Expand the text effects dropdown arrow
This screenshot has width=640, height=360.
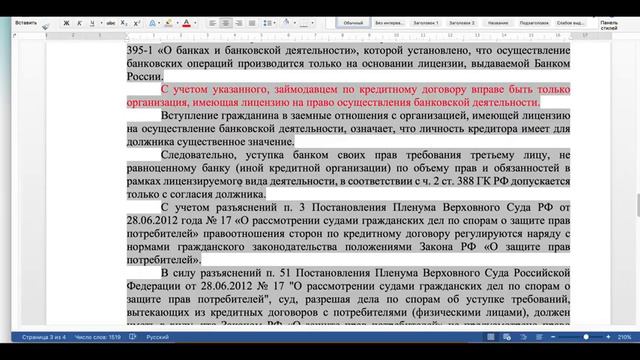(x=159, y=23)
